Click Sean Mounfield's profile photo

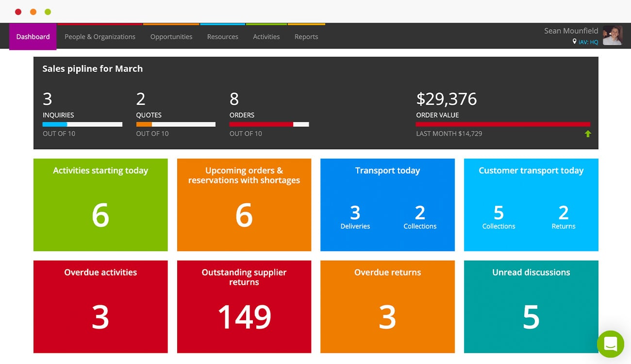[x=613, y=35]
